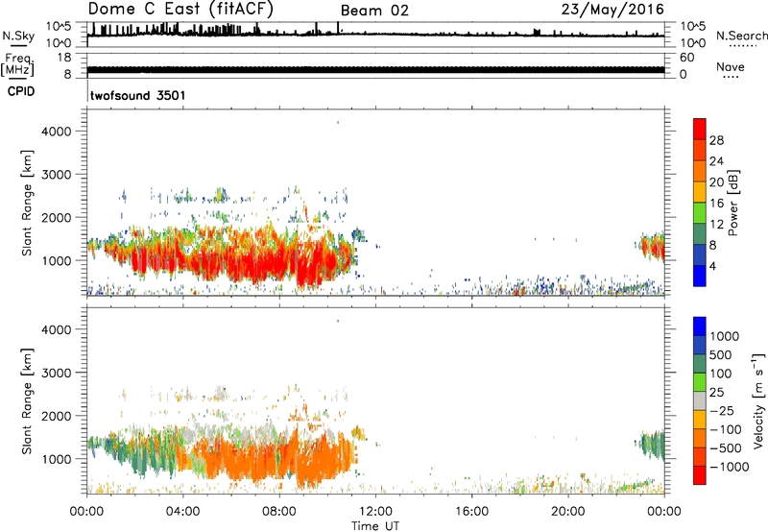Click the 500 label on Velocity colorbar
The image size is (768, 532).
(x=721, y=355)
